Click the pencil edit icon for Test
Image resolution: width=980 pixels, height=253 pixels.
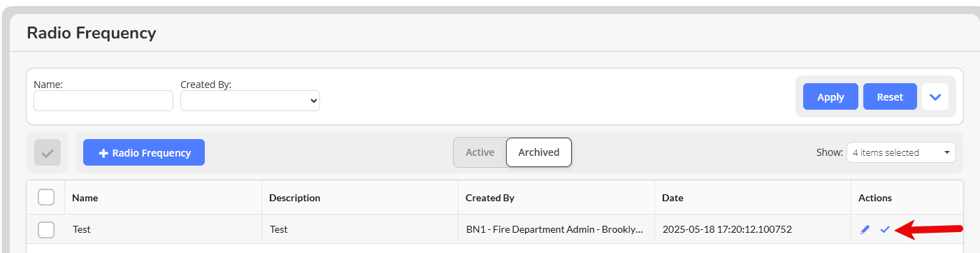pos(865,229)
